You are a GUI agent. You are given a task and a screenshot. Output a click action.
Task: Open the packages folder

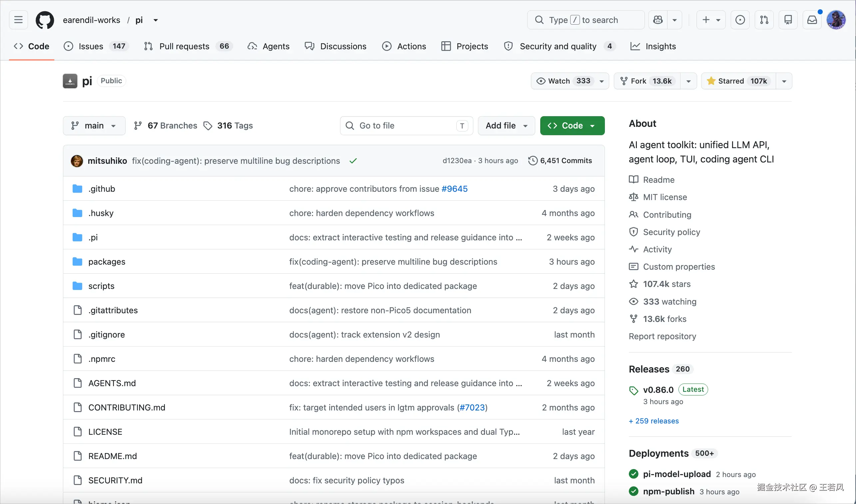107,262
